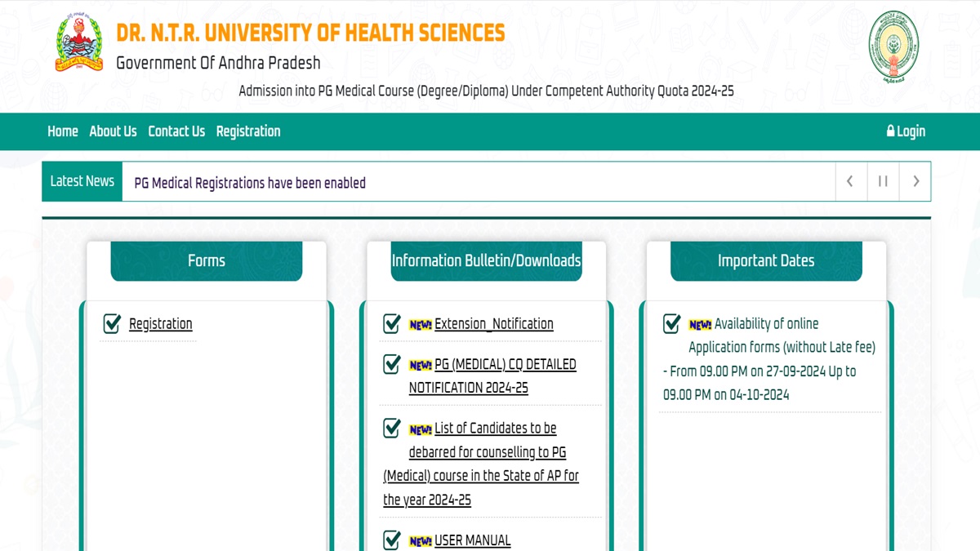
Task: Open the Contact Us page
Action: coord(176,131)
